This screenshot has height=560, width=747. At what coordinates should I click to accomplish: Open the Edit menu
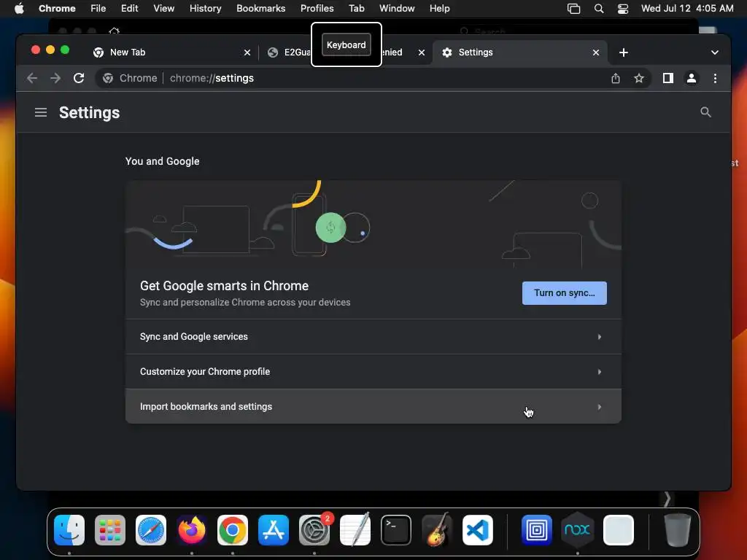tap(129, 8)
